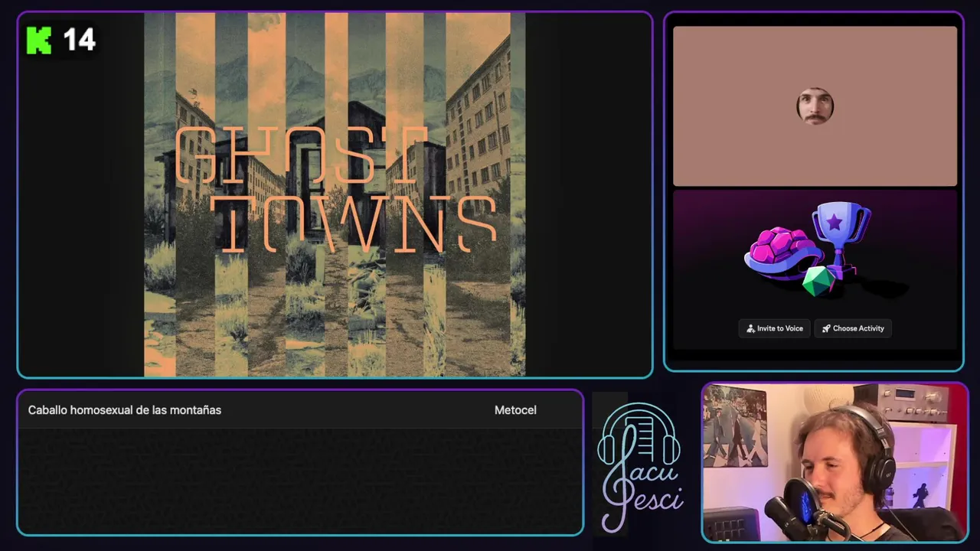Click the viewer count number 14
The width and height of the screenshot is (980, 551).
click(x=79, y=40)
